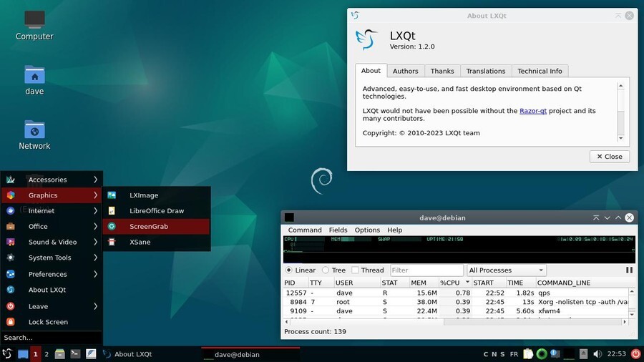
Task: Click the Filter input field in qps
Action: [426, 270]
